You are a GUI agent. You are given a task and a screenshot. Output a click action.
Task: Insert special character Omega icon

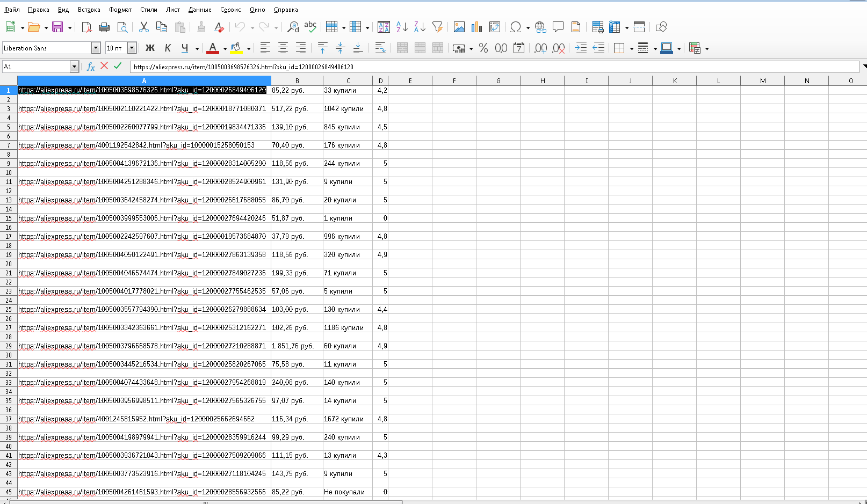pos(516,27)
